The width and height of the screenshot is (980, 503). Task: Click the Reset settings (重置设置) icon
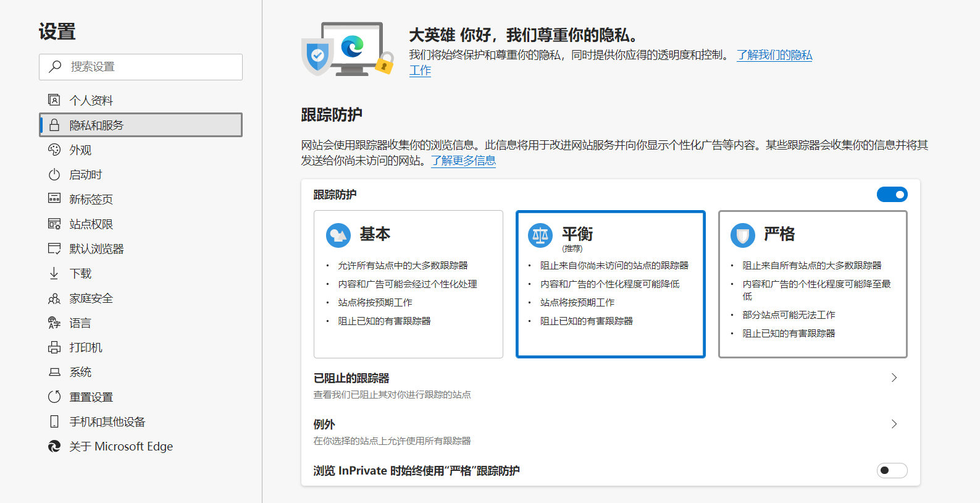pyautogui.click(x=54, y=397)
